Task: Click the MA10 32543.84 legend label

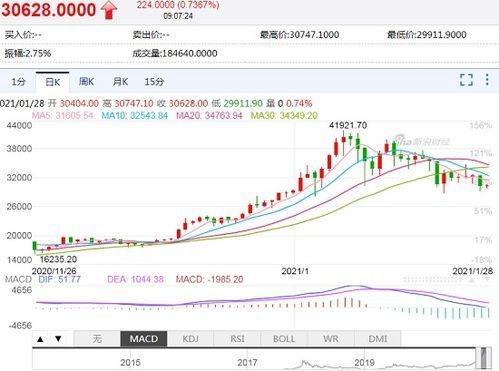Action: pyautogui.click(x=134, y=116)
